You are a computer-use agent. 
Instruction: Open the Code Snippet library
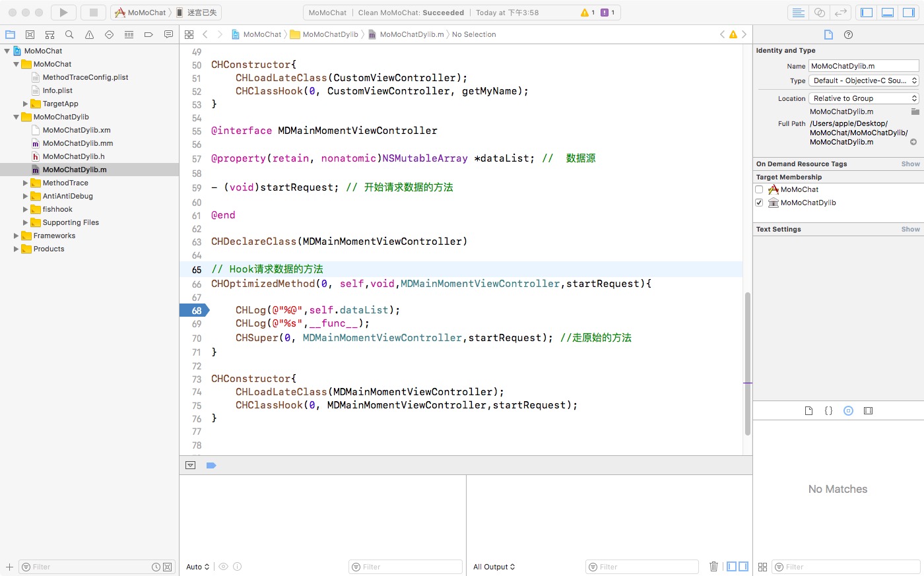point(828,410)
